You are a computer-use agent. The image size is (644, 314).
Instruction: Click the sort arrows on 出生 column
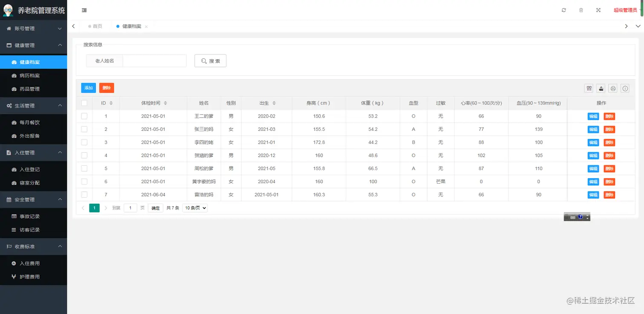point(274,103)
